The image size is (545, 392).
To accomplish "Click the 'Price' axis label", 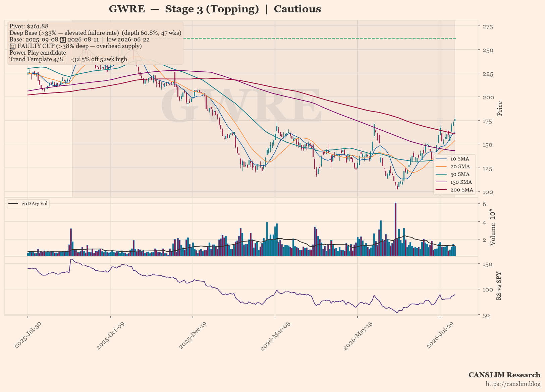I will [500, 109].
